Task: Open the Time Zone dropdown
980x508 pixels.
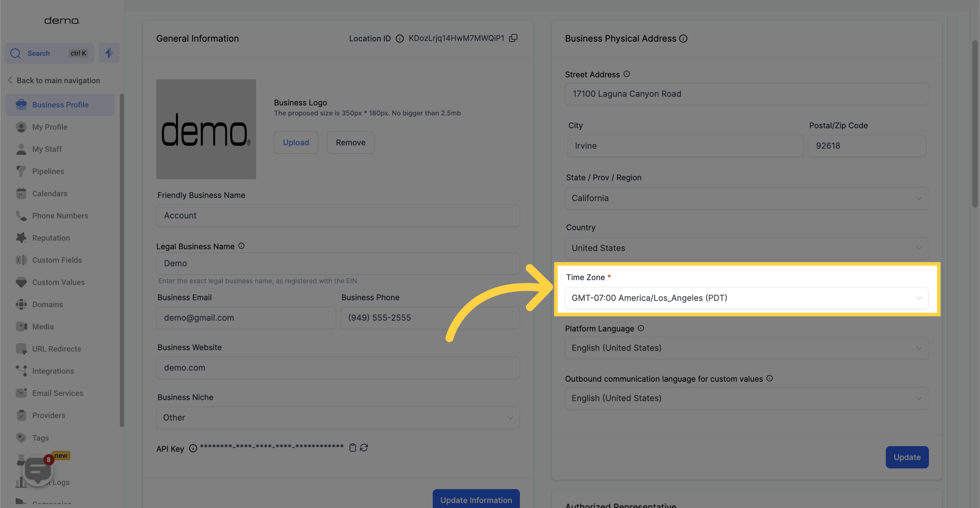Action: 746,298
